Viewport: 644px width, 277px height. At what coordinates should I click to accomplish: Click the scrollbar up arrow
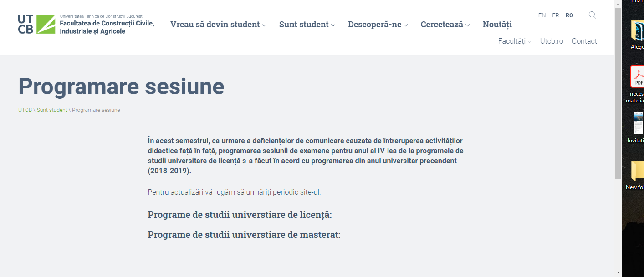click(x=618, y=3)
